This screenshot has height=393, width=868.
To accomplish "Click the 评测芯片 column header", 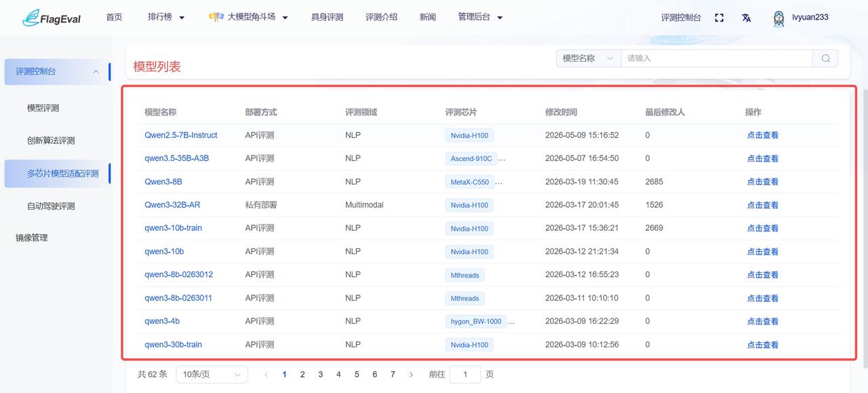I will tap(461, 112).
